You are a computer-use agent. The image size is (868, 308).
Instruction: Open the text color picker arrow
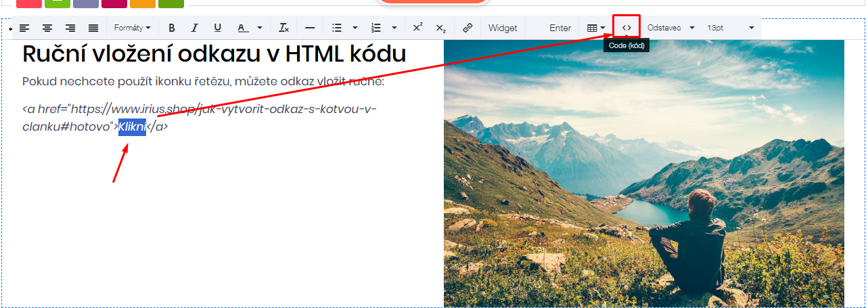point(260,28)
